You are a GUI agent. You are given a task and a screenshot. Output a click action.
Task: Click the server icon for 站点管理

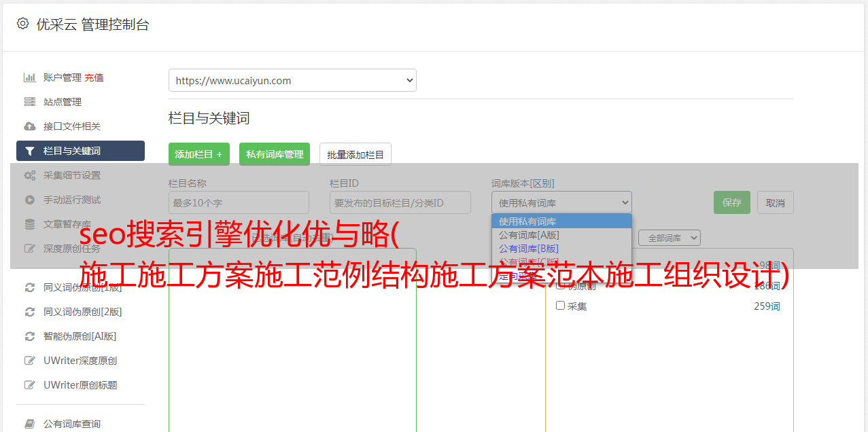pos(30,102)
